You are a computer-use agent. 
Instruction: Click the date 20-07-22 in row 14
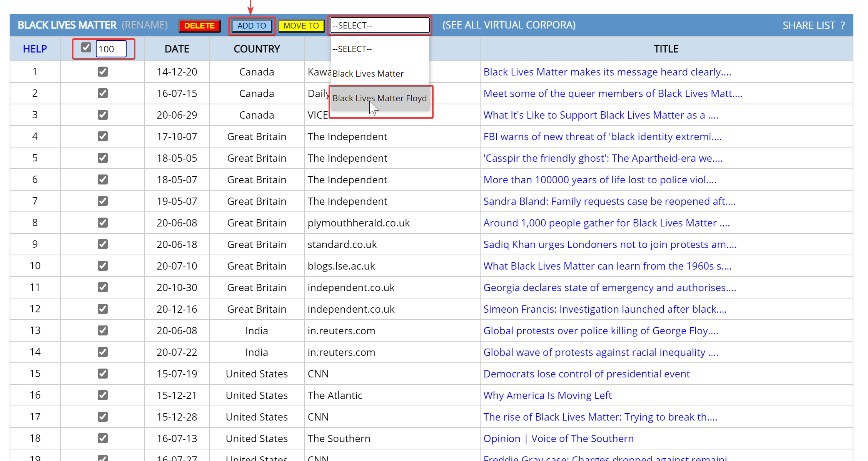point(177,352)
